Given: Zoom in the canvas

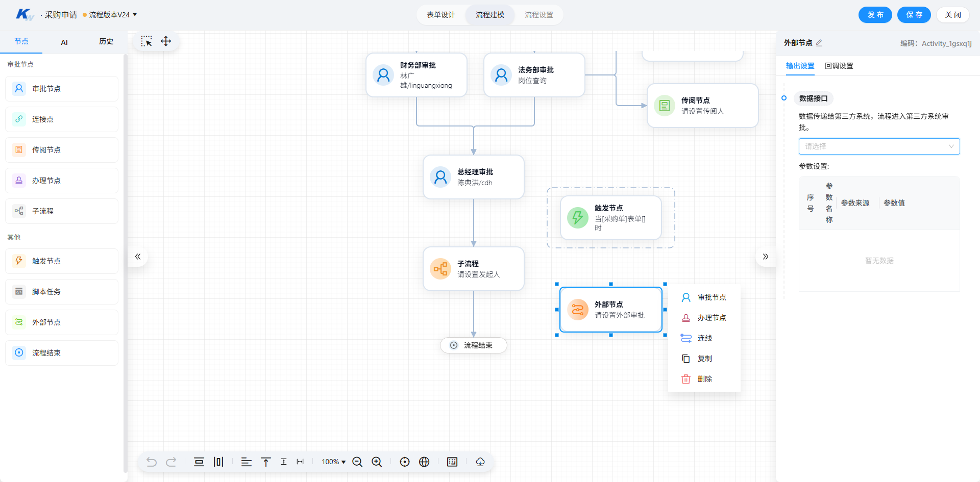Looking at the screenshot, I should tap(377, 462).
